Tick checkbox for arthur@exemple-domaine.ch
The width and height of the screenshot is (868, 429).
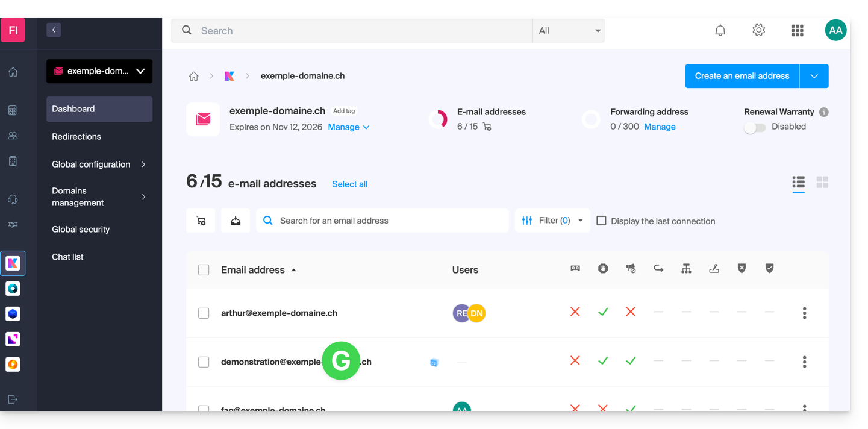click(204, 313)
